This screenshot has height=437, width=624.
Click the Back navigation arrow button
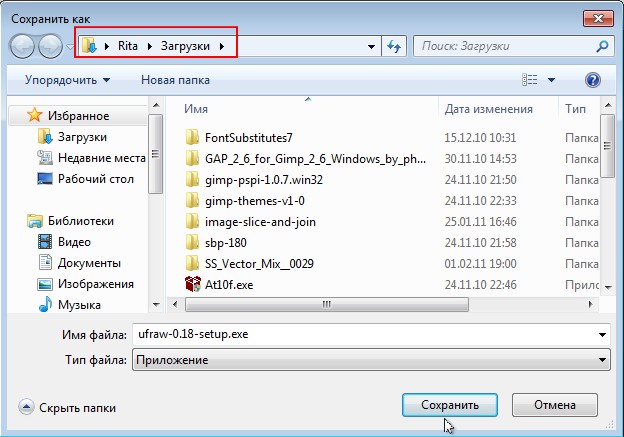23,46
